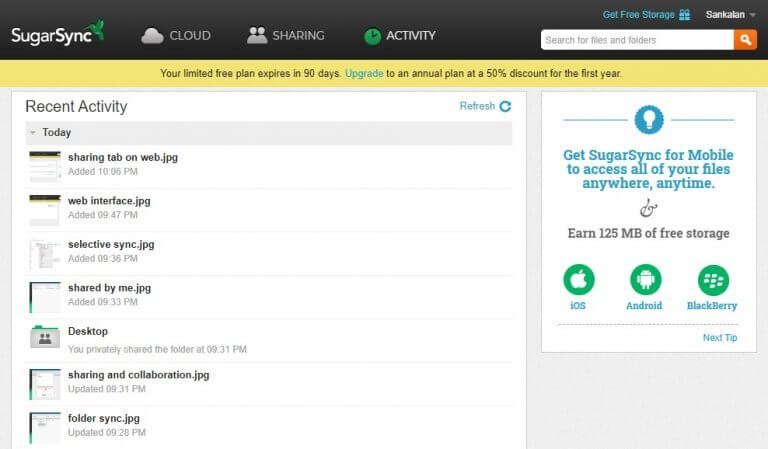Open sharing tab on web.jpg thumbnail
The height and width of the screenshot is (449, 768).
45,166
